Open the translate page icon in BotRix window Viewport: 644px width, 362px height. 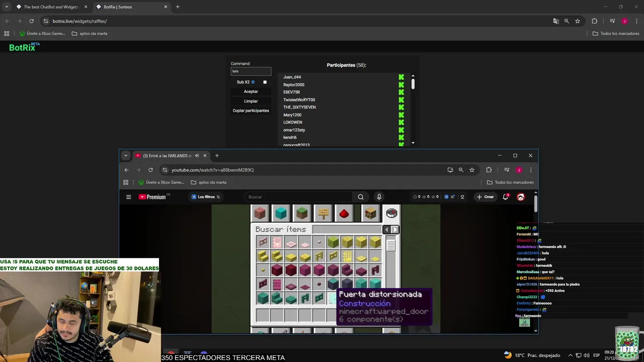[x=556, y=21]
